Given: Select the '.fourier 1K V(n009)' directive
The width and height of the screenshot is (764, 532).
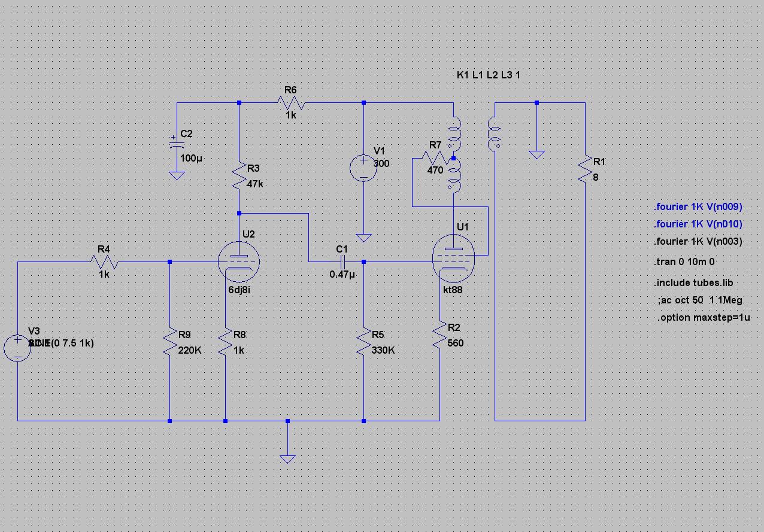Looking at the screenshot, I should 698,207.
